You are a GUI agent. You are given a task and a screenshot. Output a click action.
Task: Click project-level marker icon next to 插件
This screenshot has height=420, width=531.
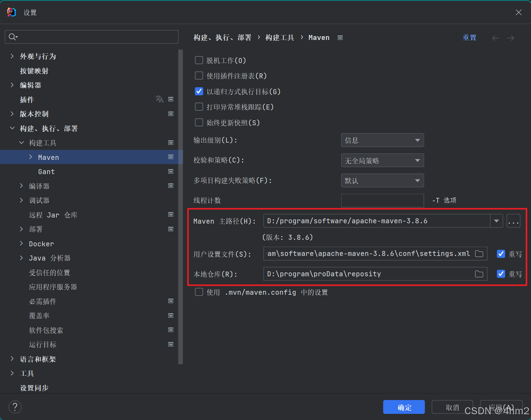click(171, 99)
